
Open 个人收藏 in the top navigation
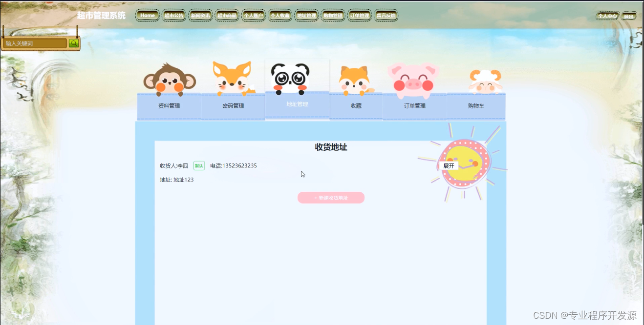tap(280, 16)
